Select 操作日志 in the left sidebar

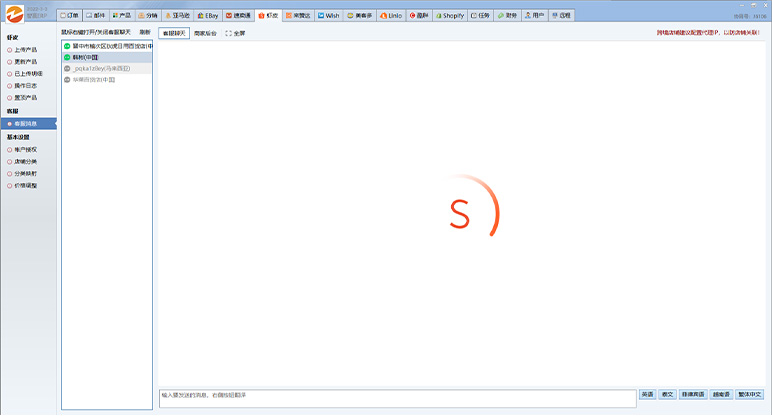tap(26, 86)
